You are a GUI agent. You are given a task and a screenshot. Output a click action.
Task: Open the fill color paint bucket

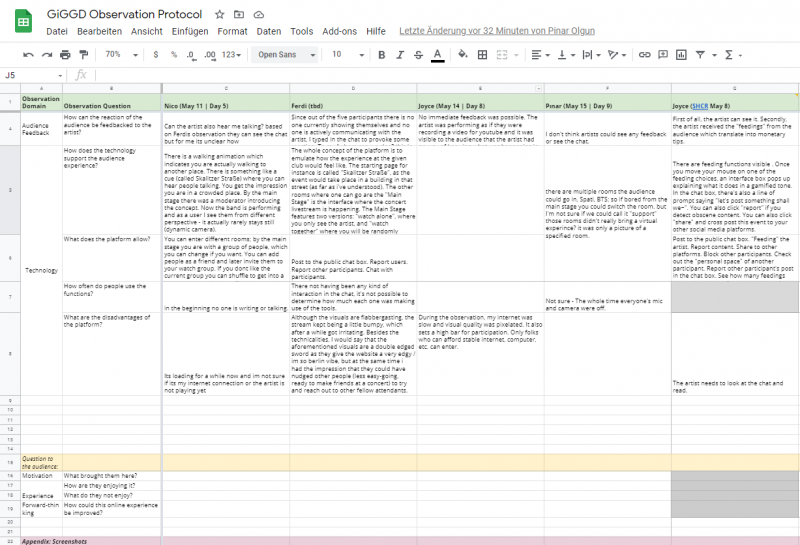(461, 54)
